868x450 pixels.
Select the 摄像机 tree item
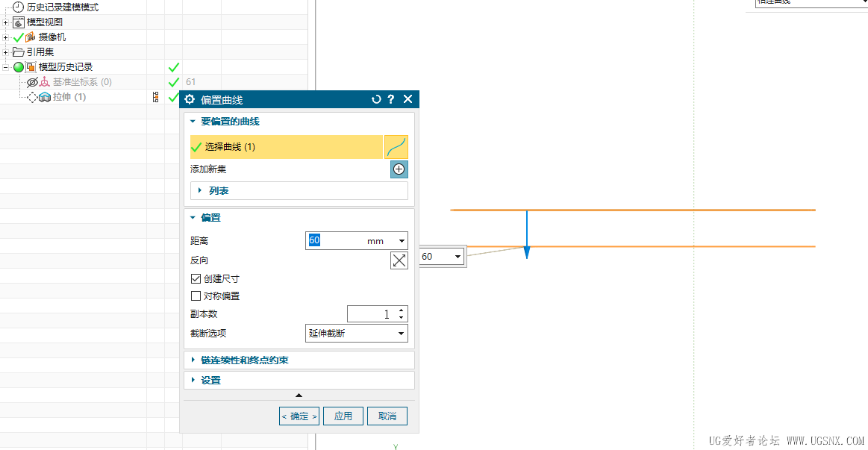(x=51, y=37)
